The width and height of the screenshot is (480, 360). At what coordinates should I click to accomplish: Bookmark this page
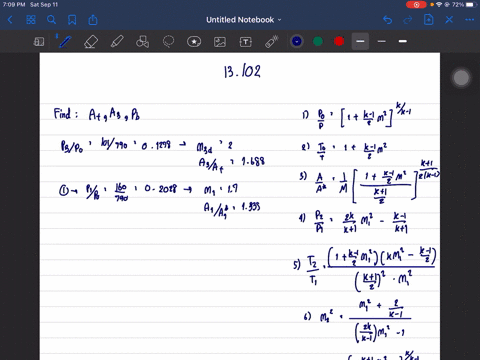point(72,20)
